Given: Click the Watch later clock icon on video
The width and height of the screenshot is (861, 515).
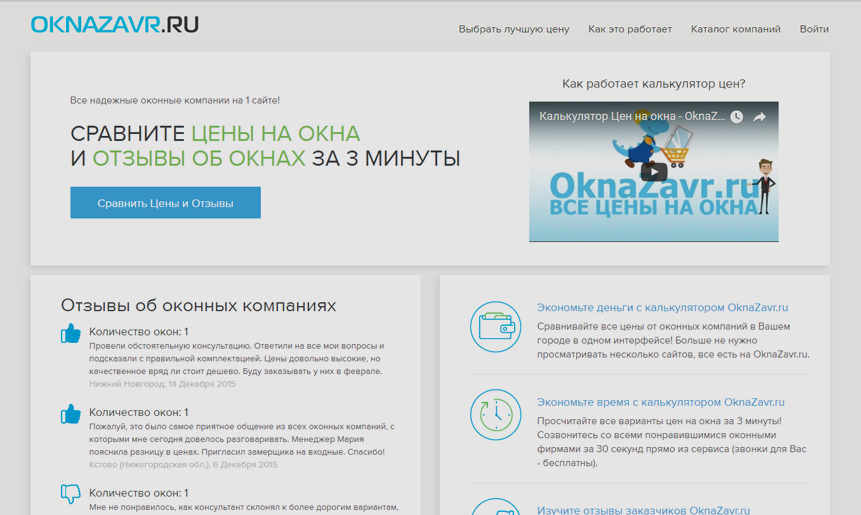Looking at the screenshot, I should (x=736, y=116).
